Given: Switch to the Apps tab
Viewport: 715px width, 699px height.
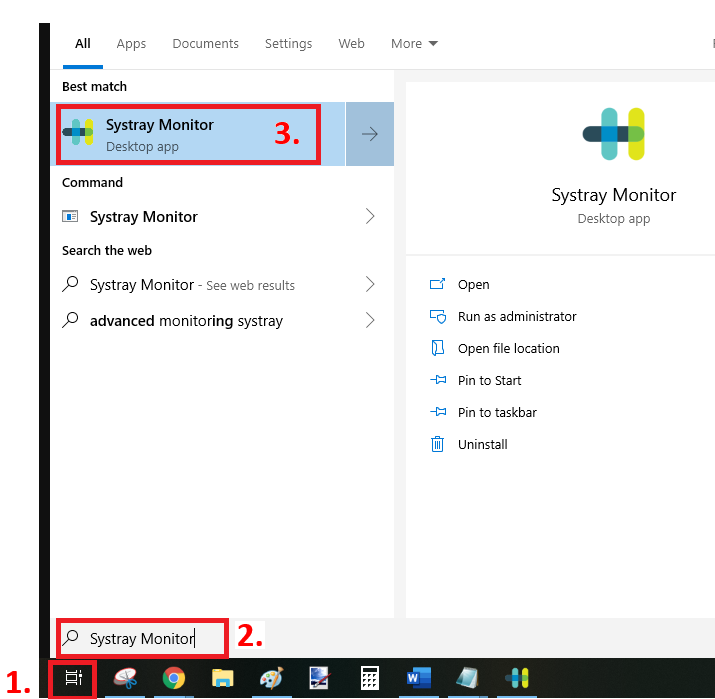Looking at the screenshot, I should click(131, 44).
